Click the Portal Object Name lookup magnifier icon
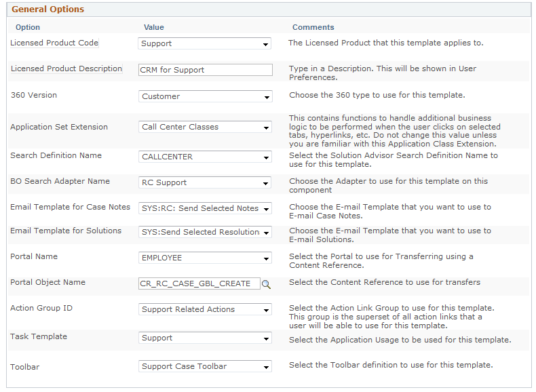Viewport: 536px width, 392px height. 266,284
